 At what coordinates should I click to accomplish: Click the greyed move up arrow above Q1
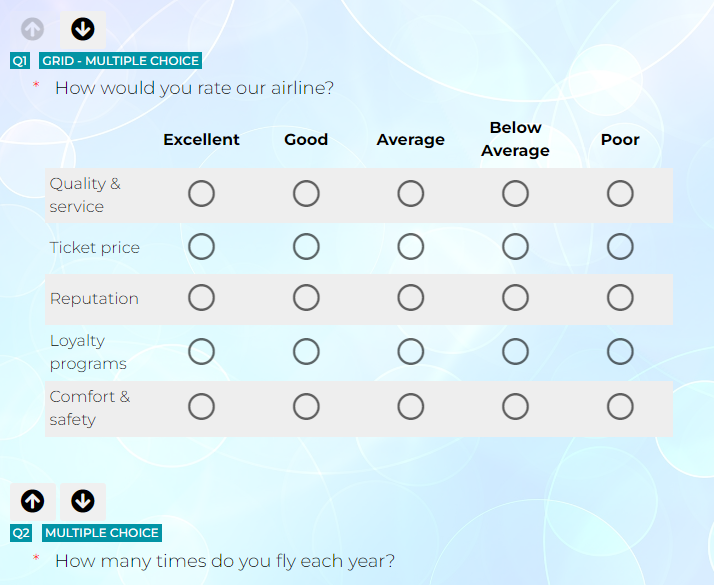(x=32, y=30)
